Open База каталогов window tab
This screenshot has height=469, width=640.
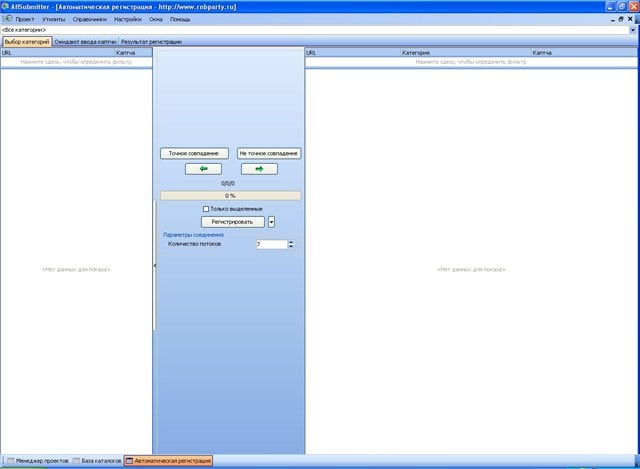98,461
